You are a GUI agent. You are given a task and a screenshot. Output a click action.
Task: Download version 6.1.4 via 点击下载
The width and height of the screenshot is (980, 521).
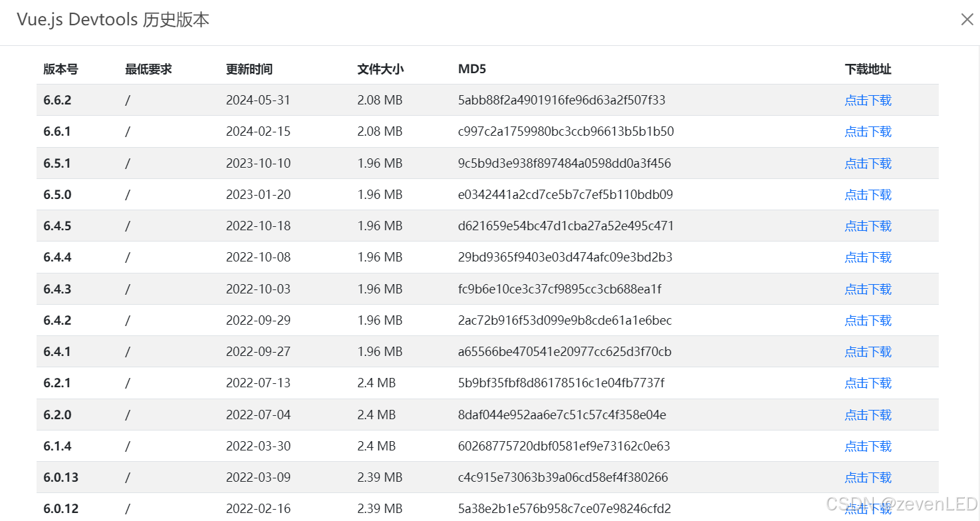click(x=868, y=446)
